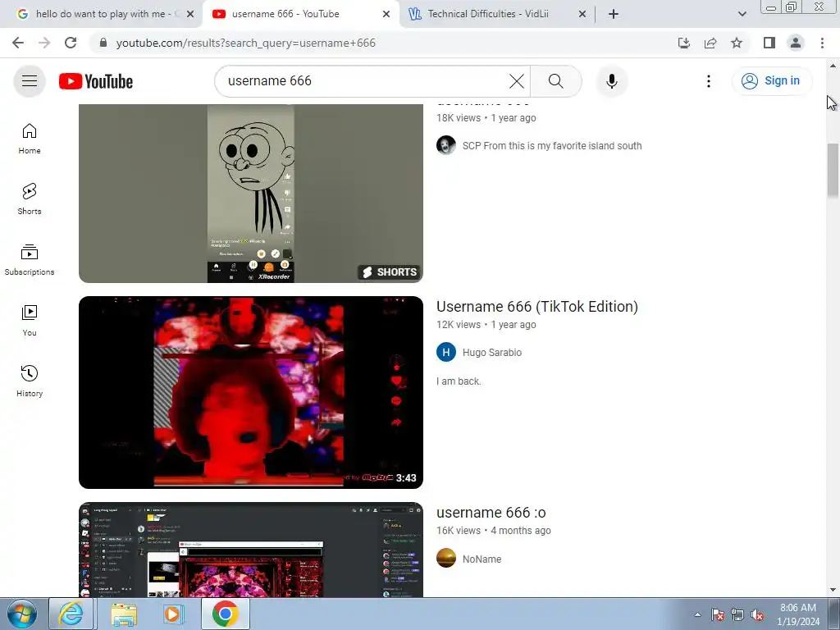Go to YouTube home via logo
840x630 pixels.
[x=96, y=81]
